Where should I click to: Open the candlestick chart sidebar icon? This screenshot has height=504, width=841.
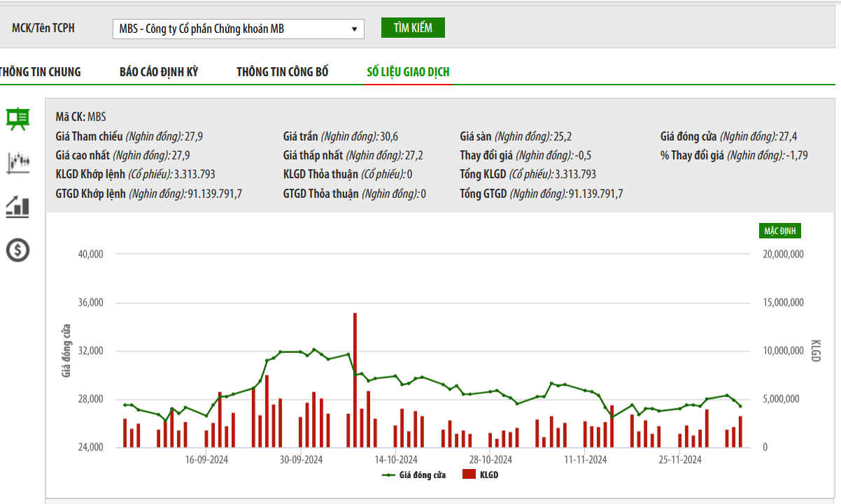point(17,162)
